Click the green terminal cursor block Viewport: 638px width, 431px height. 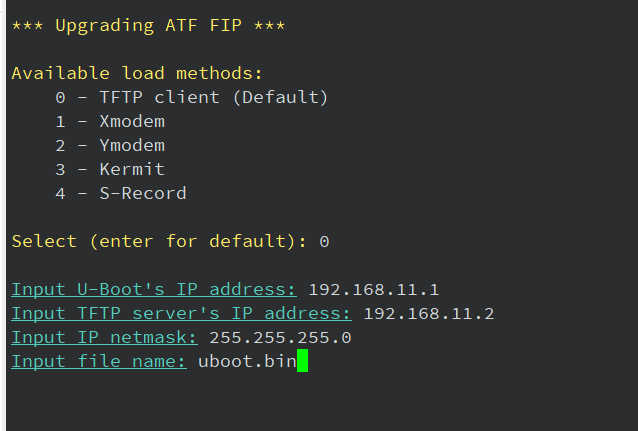pyautogui.click(x=302, y=361)
